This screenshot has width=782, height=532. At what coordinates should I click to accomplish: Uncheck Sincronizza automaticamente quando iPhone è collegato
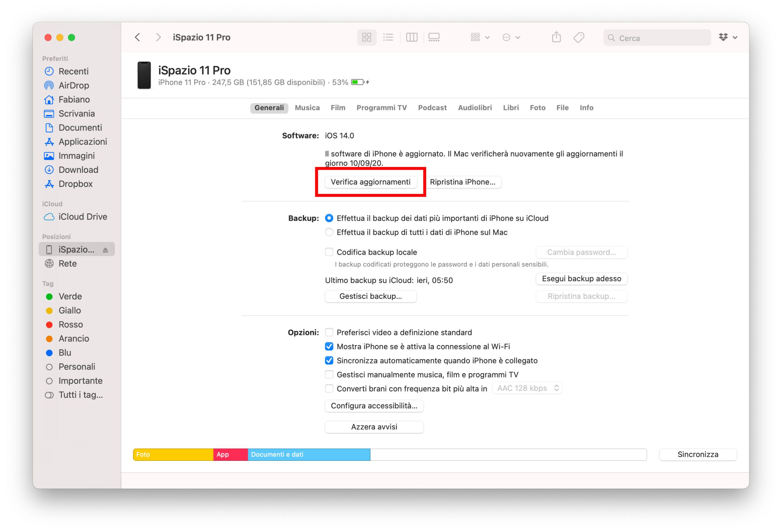pos(329,360)
